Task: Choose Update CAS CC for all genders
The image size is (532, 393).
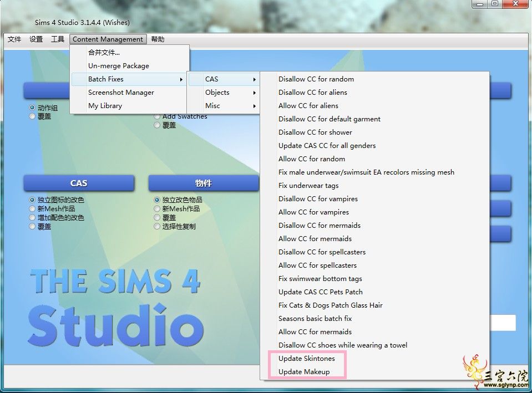Action: (x=375, y=145)
